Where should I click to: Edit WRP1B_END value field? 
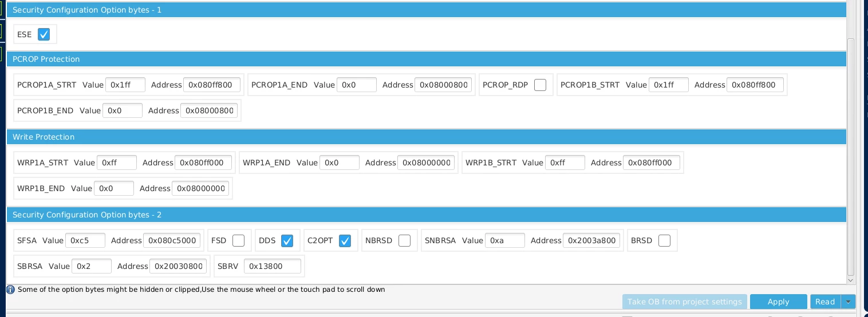pyautogui.click(x=114, y=188)
